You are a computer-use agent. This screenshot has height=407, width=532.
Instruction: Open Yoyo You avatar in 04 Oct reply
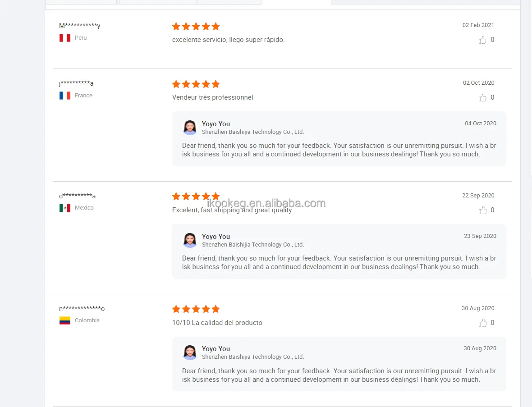190,128
